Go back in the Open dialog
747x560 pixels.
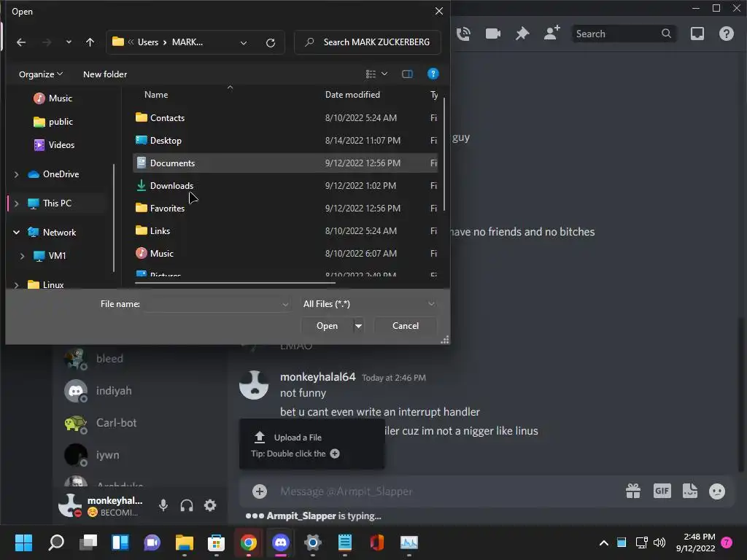(x=21, y=42)
